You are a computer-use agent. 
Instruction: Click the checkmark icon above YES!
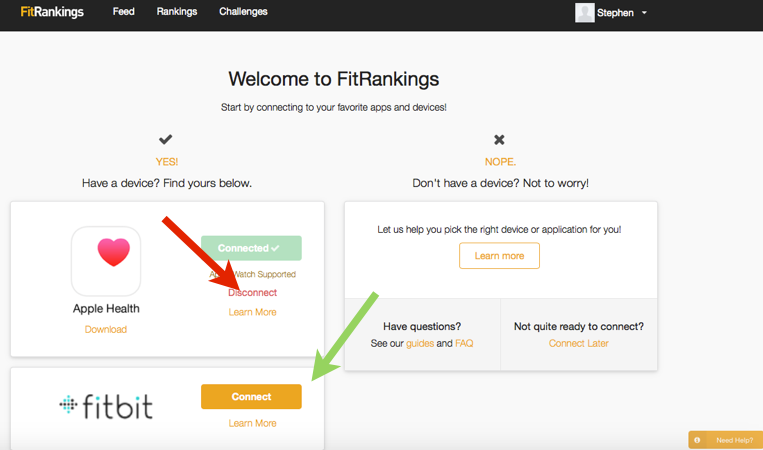click(x=165, y=140)
